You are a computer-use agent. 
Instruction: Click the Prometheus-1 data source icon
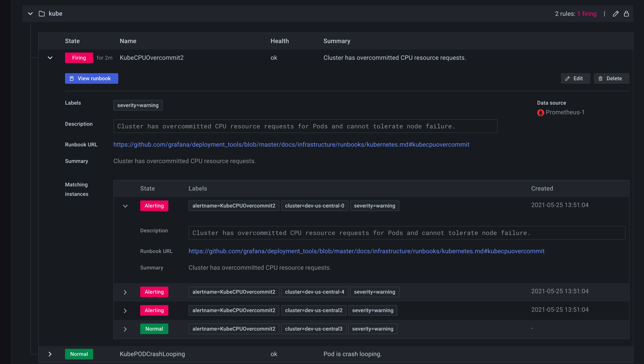click(540, 112)
